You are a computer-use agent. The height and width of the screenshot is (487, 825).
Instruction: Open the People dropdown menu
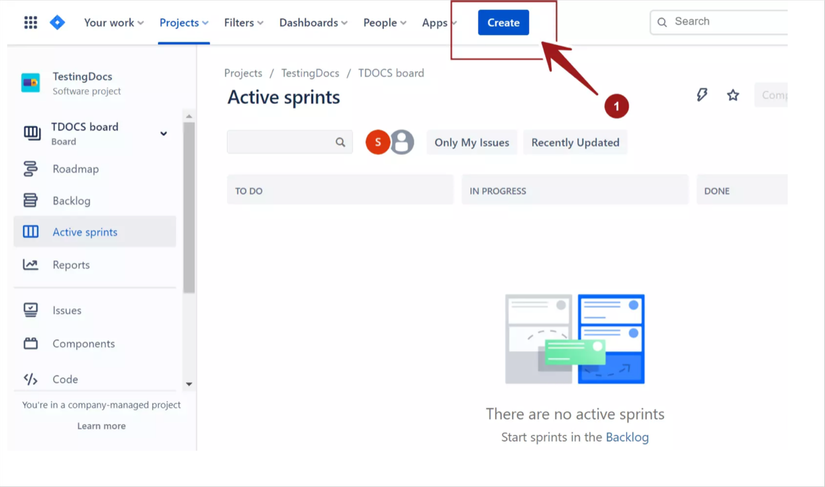click(x=385, y=23)
